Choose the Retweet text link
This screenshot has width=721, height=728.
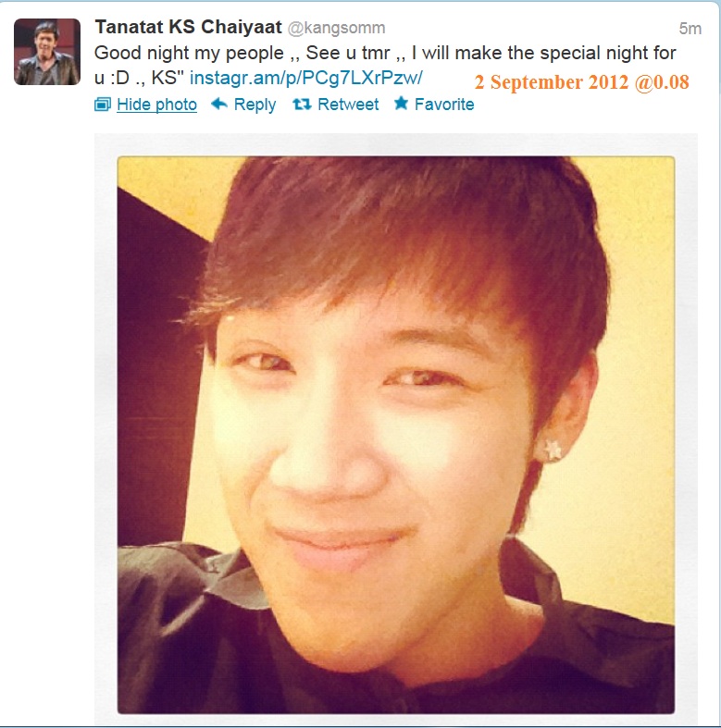click(x=348, y=105)
